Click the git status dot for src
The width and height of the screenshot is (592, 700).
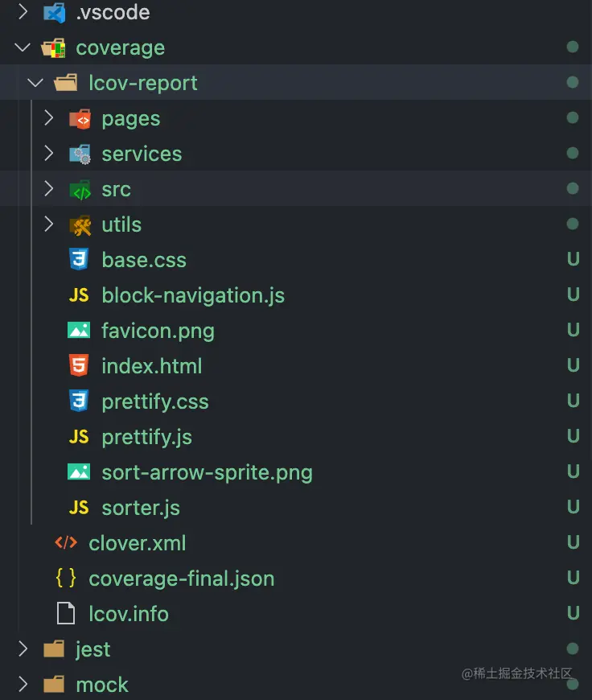(x=573, y=189)
